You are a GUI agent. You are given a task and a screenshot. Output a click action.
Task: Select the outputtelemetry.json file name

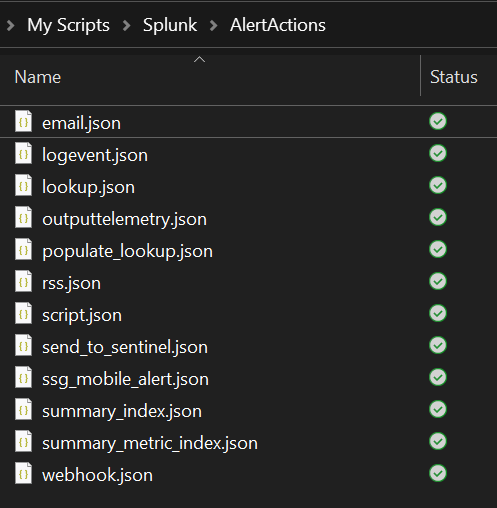pos(124,219)
